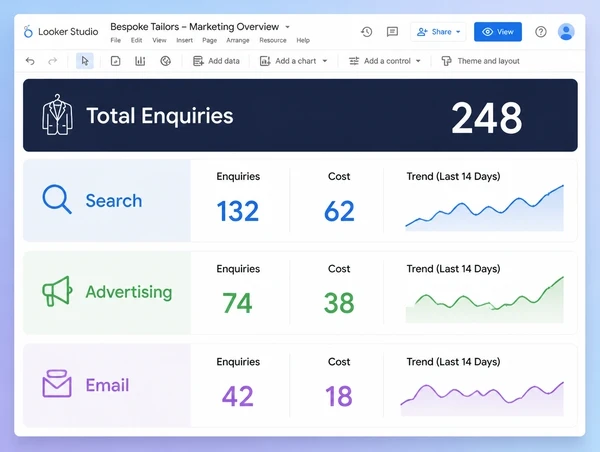Select the Cost heading in the Advertising row
Viewport: 600px width, 452px height.
coord(339,269)
